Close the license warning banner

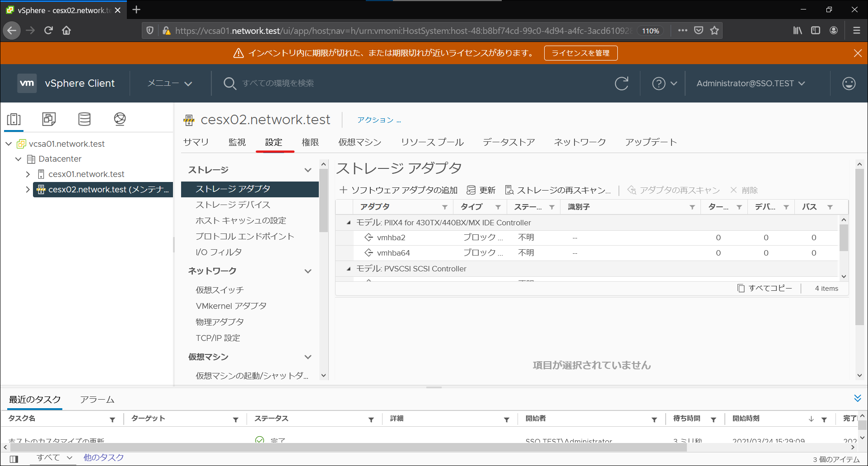[x=858, y=53]
